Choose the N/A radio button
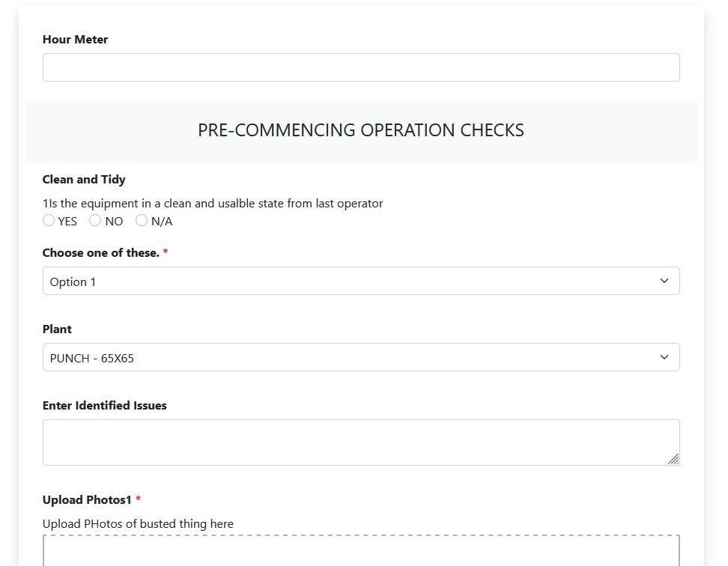This screenshot has width=728, height=566. click(142, 221)
